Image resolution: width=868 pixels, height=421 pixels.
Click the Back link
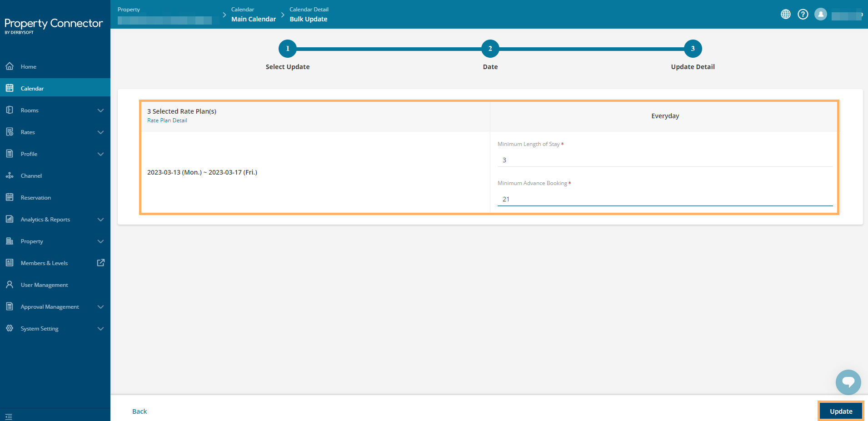tap(140, 411)
